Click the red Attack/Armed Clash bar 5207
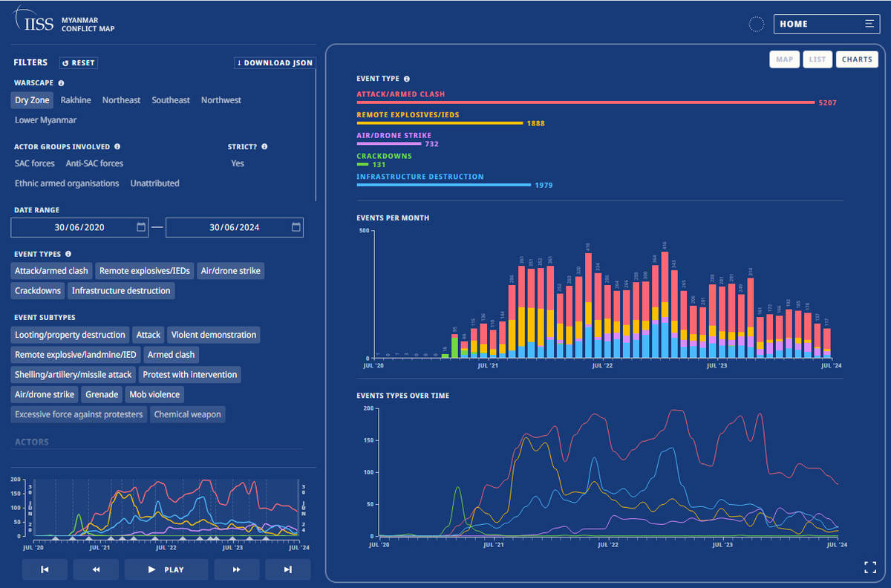The height and width of the screenshot is (588, 891). pyautogui.click(x=586, y=102)
